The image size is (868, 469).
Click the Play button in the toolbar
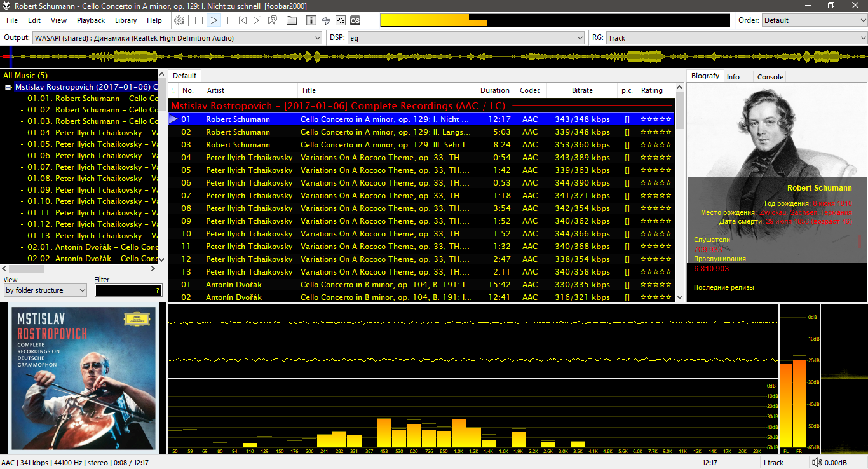pyautogui.click(x=214, y=20)
